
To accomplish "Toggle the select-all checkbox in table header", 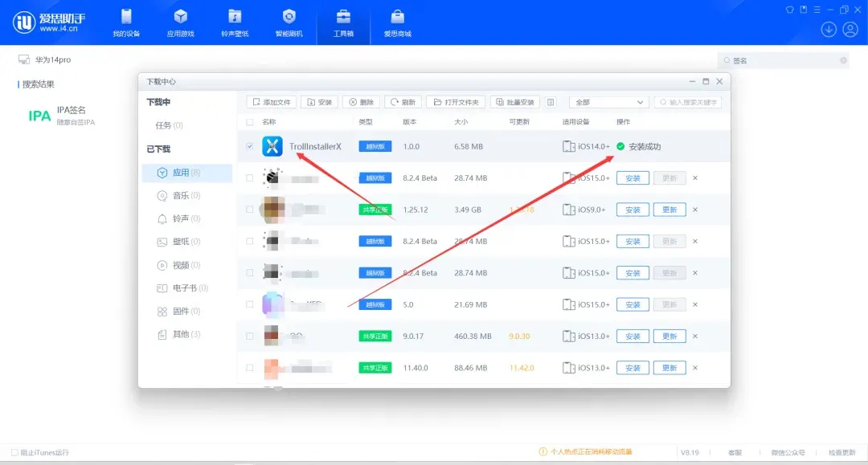I will pos(250,122).
